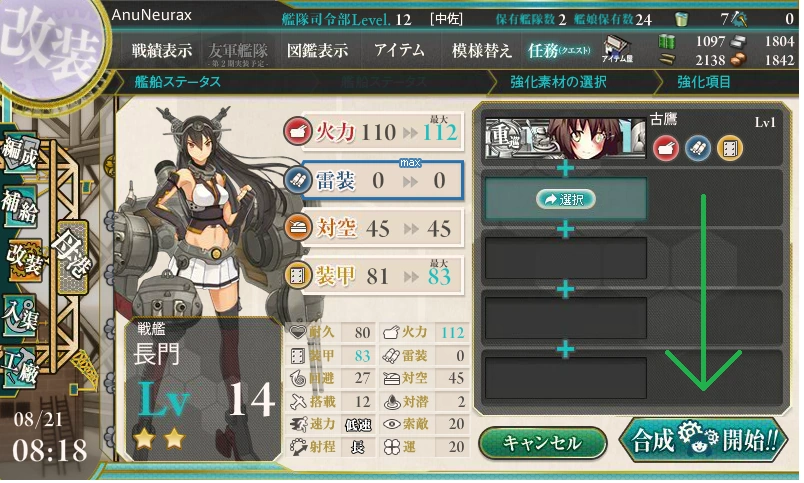Select the 古鷹 ship card thumbnail
The image size is (804, 483).
point(565,138)
